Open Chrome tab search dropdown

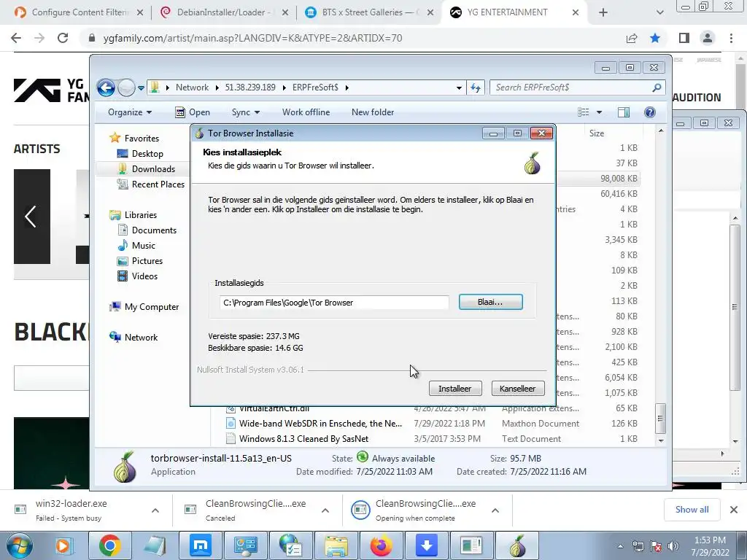pos(659,12)
